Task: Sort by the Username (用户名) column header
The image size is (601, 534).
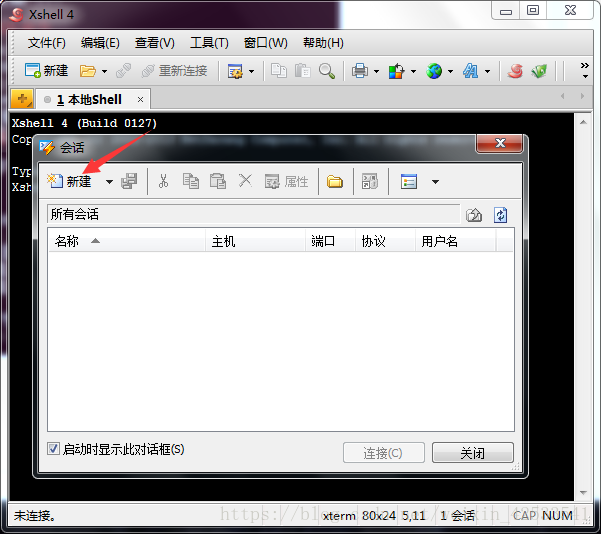Action: tap(456, 241)
